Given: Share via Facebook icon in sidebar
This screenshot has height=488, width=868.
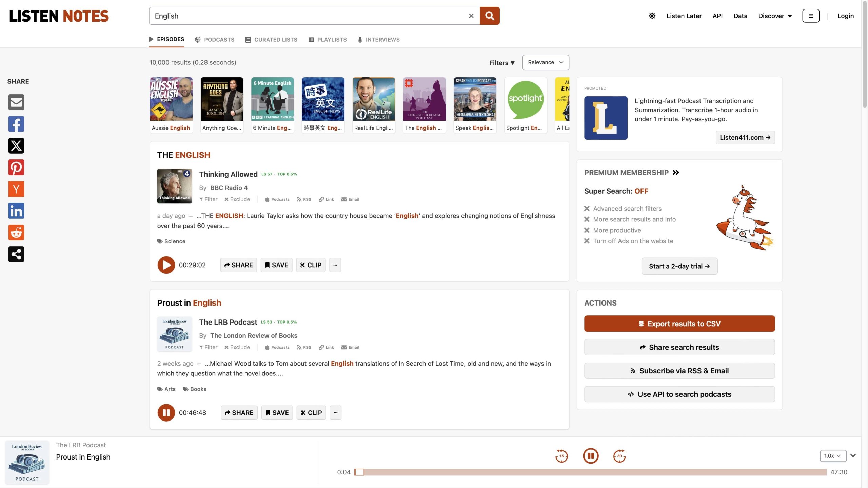Looking at the screenshot, I should click(x=16, y=124).
